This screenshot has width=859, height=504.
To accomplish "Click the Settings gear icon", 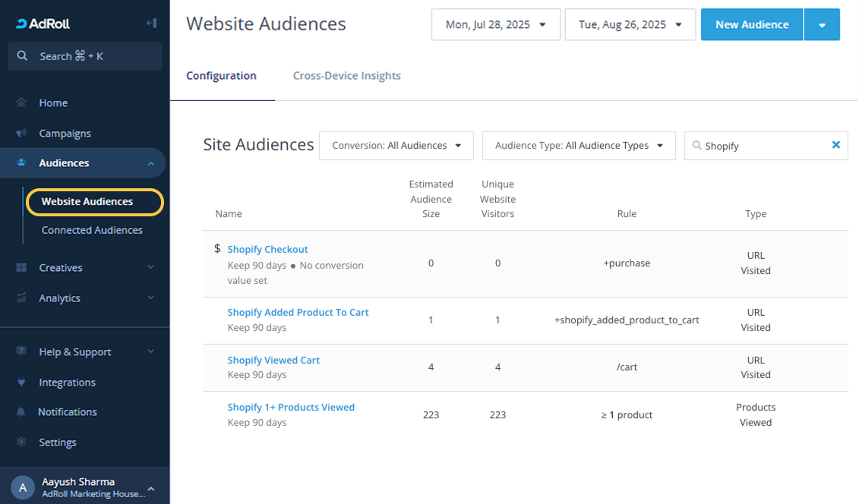I will [x=21, y=443].
